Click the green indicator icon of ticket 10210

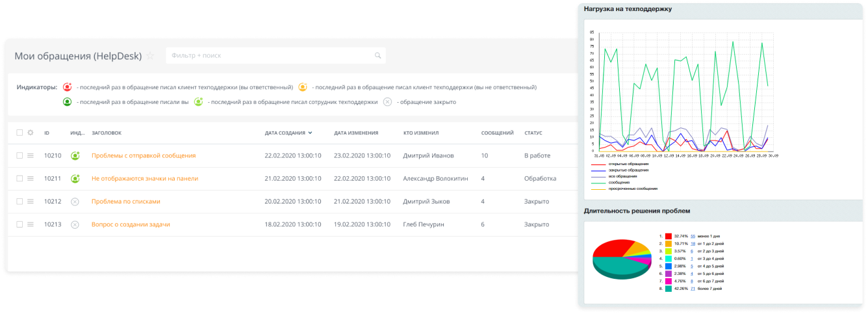pyautogui.click(x=75, y=155)
